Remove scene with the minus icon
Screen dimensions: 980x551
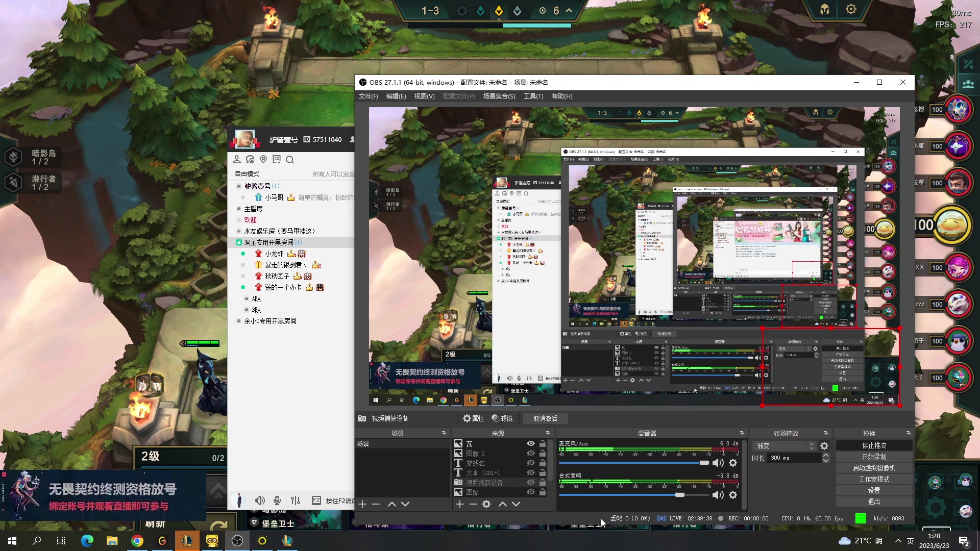point(376,504)
